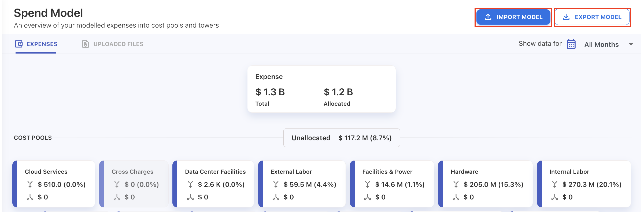
Task: Open the All Months dropdown
Action: click(x=601, y=44)
